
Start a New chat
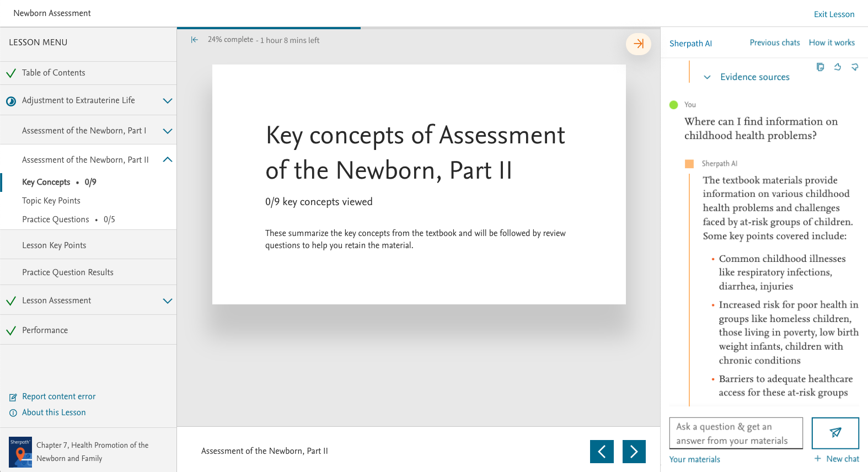pyautogui.click(x=842, y=459)
